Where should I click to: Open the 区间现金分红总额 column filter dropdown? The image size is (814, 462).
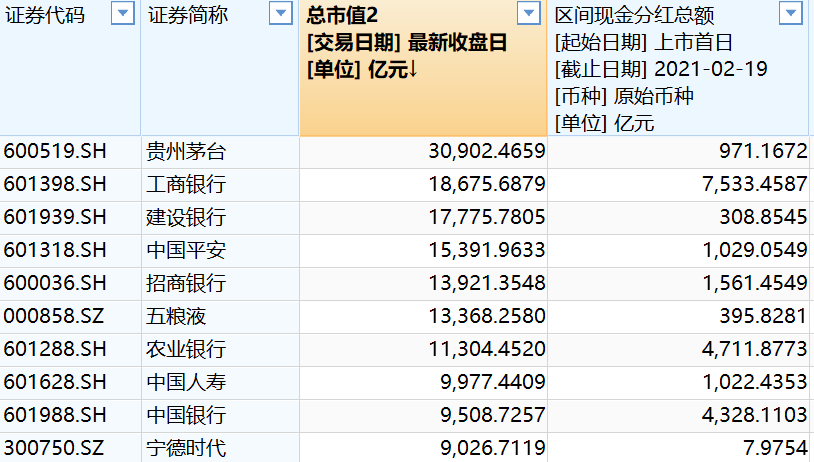point(791,13)
